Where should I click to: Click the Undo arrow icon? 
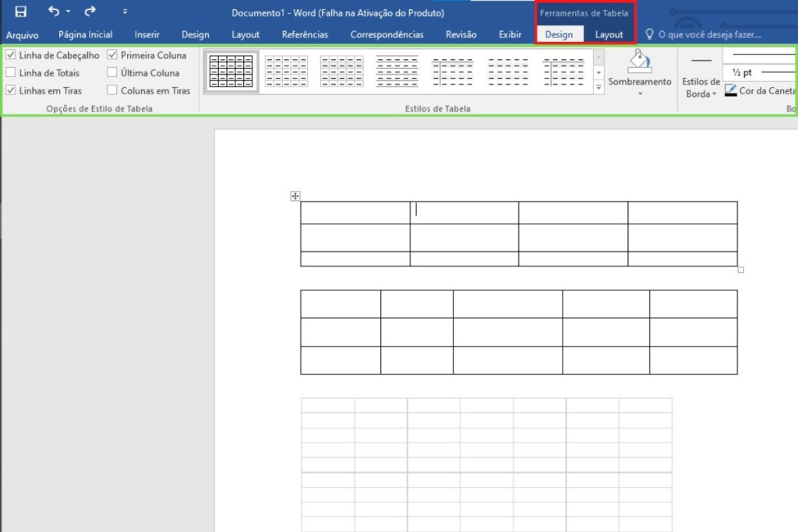(53, 12)
